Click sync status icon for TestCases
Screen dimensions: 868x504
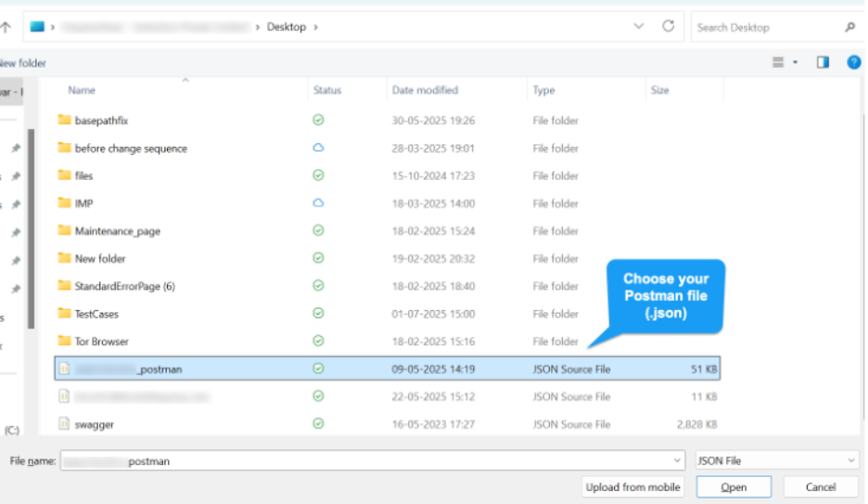pos(318,313)
